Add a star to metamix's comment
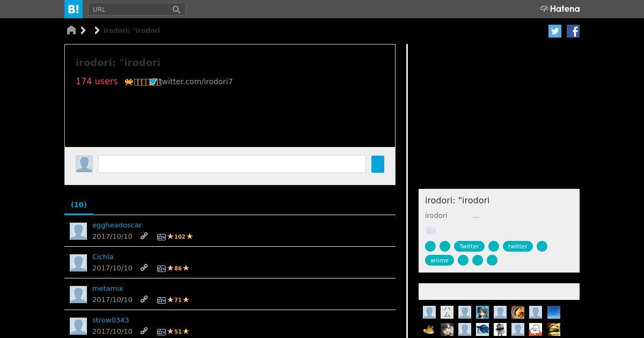Image resolution: width=644 pixels, height=338 pixels. point(161,300)
